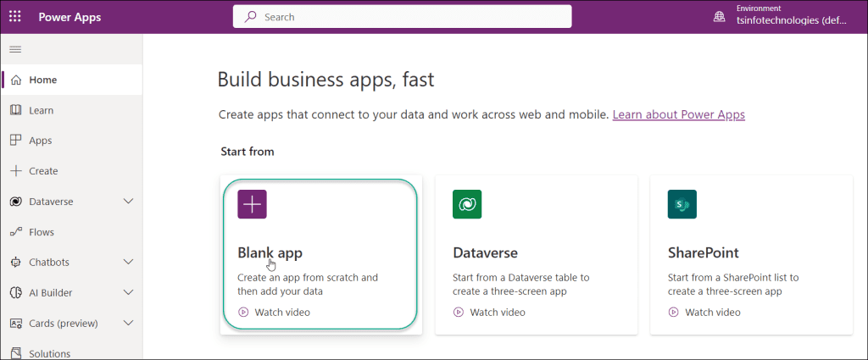Open the tsinfotechnologies environment picker
This screenshot has height=360, width=868.
click(791, 20)
